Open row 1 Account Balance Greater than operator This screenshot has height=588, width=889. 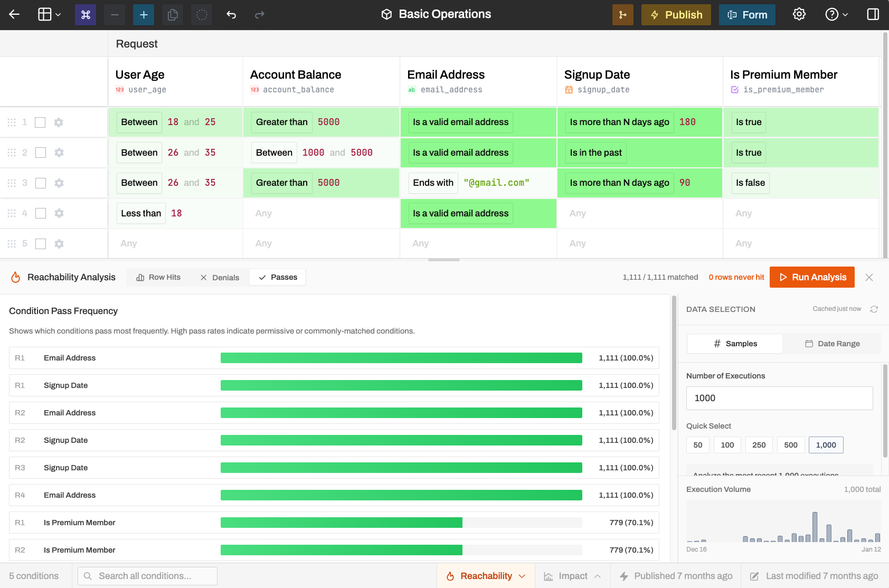pos(281,122)
